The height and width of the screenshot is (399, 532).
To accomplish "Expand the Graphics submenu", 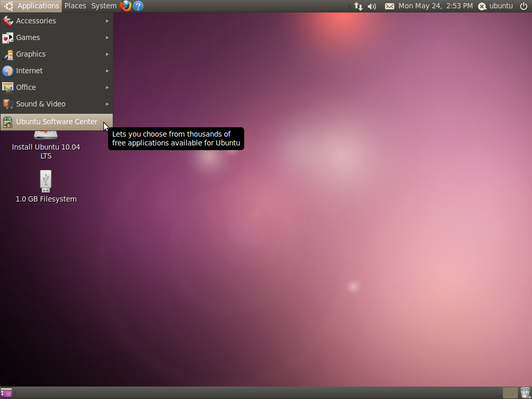I will click(56, 54).
